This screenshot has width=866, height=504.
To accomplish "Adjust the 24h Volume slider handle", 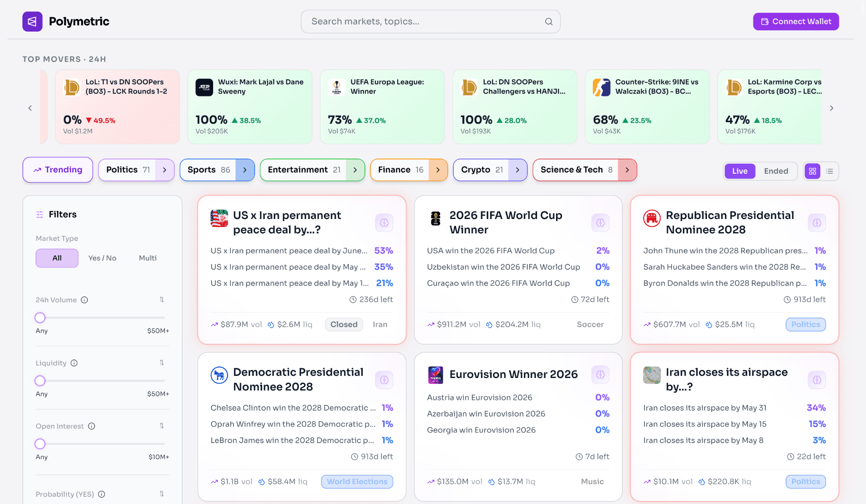I will click(40, 318).
